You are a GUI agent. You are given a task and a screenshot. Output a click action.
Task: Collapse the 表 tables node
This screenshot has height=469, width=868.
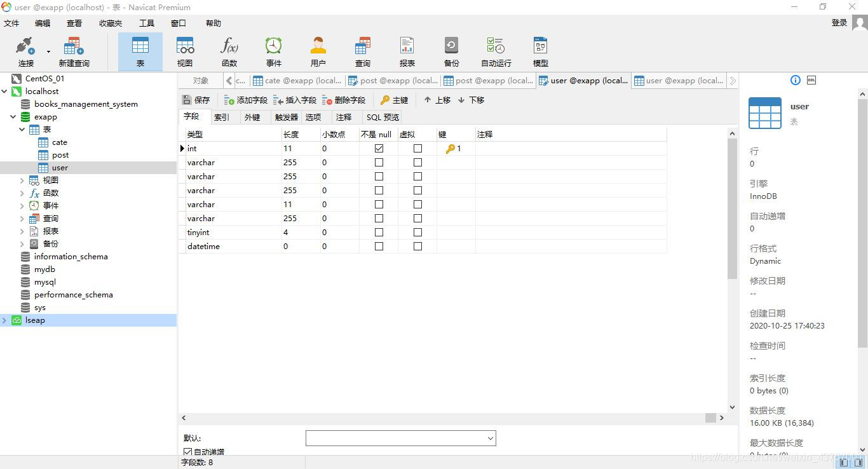click(22, 130)
